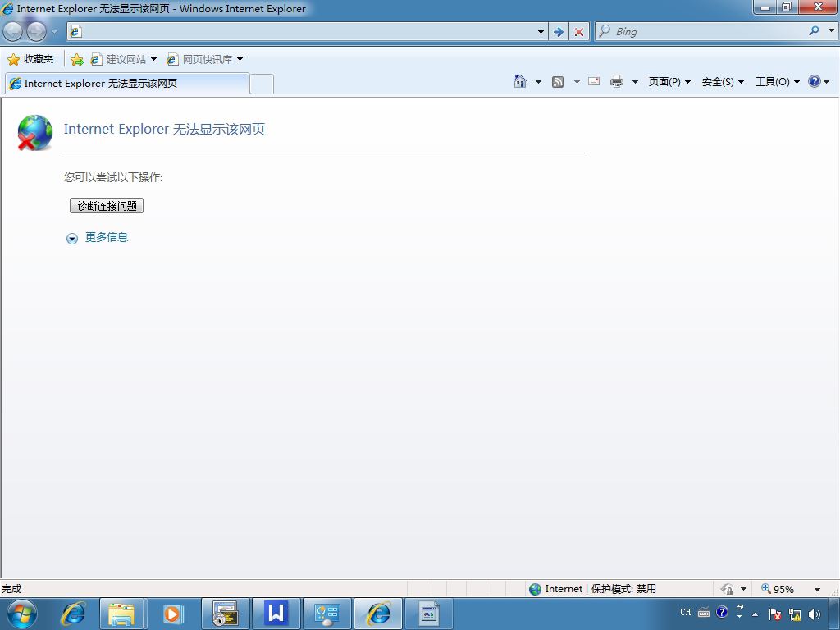
Task: Click the keyboard icon in language bar
Action: [704, 612]
